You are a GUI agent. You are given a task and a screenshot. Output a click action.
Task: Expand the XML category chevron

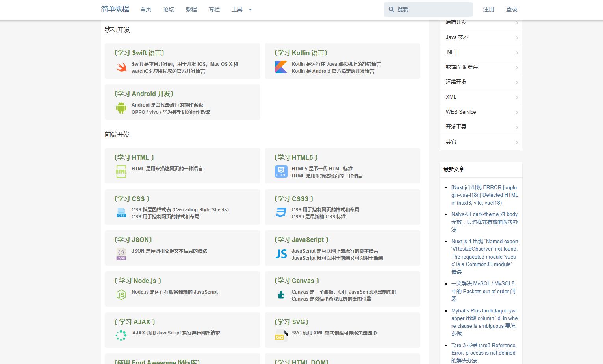pos(516,98)
